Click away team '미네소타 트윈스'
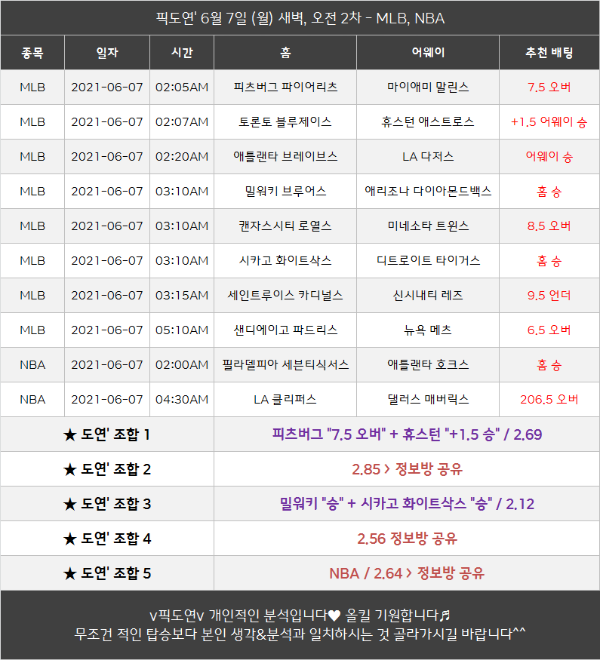 coord(428,226)
